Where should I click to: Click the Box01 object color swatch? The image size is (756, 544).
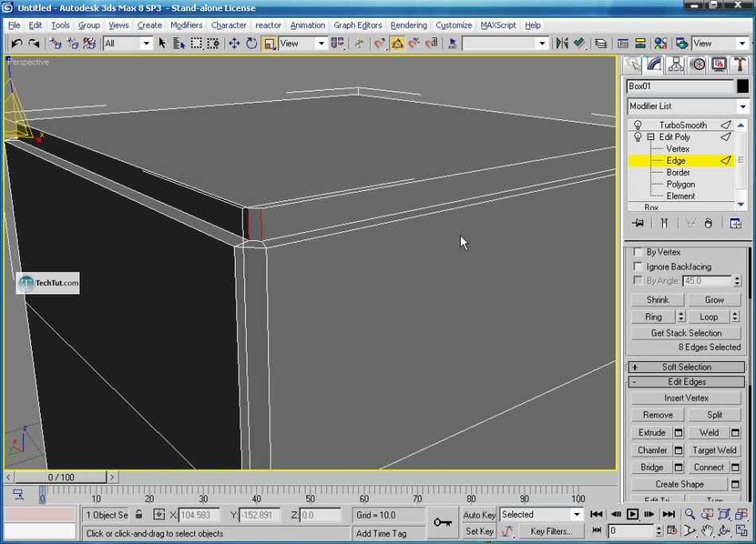[742, 86]
